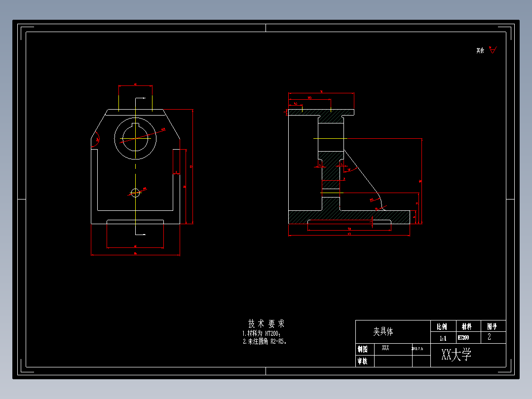The image size is (532, 399).
Task: Click the hatched base plate in section view
Action: [349, 217]
